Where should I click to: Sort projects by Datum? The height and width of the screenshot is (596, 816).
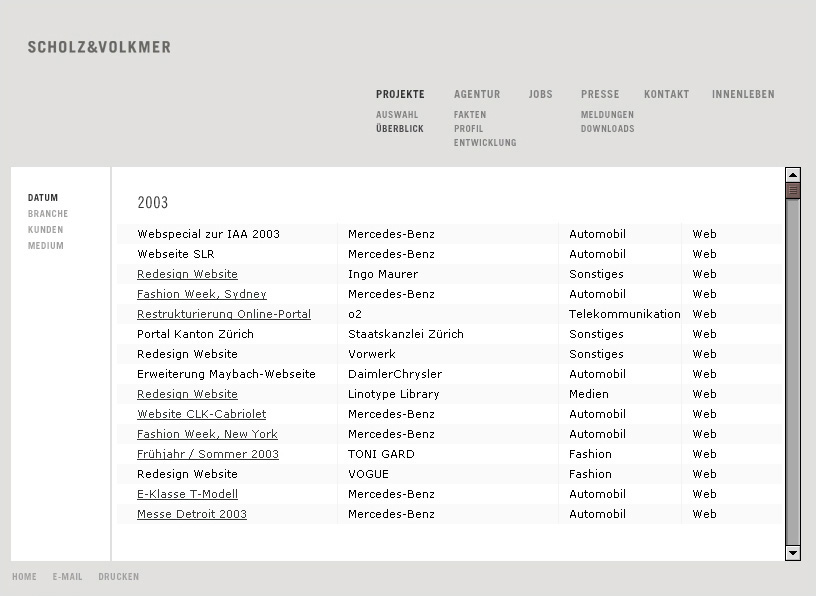pos(43,198)
